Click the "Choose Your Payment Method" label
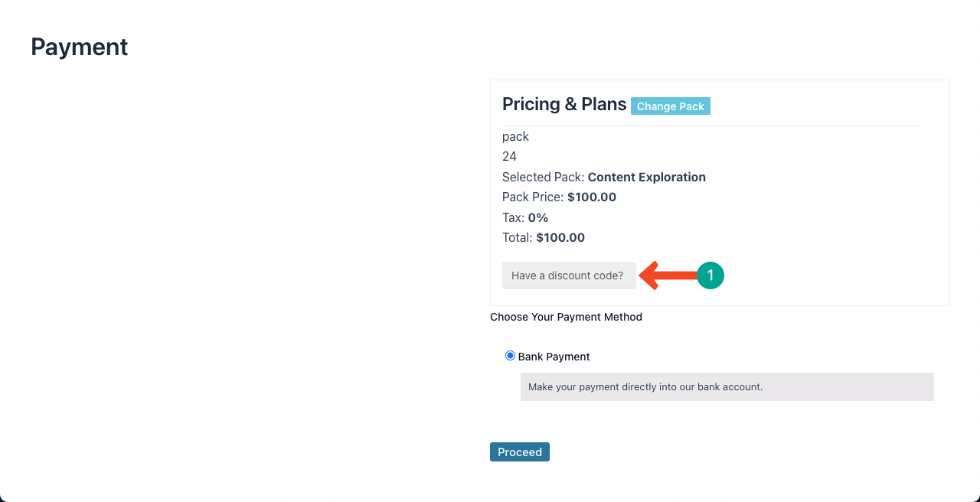The width and height of the screenshot is (980, 502). click(x=566, y=317)
